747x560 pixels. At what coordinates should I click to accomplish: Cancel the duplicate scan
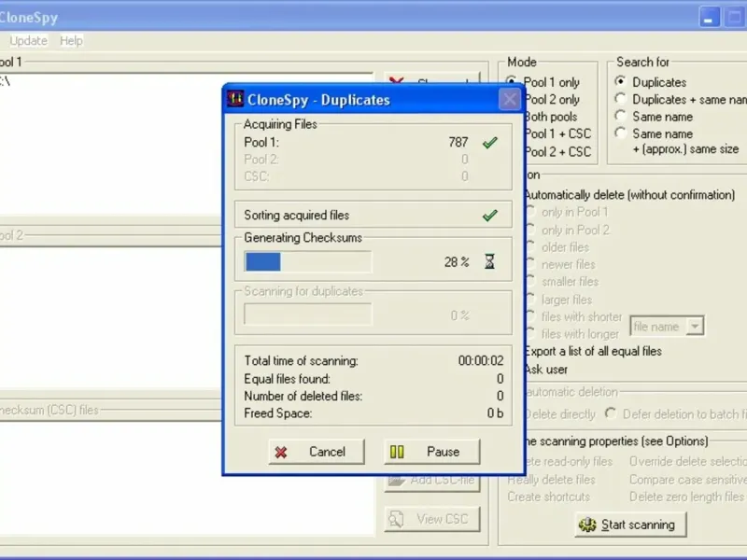pyautogui.click(x=317, y=452)
